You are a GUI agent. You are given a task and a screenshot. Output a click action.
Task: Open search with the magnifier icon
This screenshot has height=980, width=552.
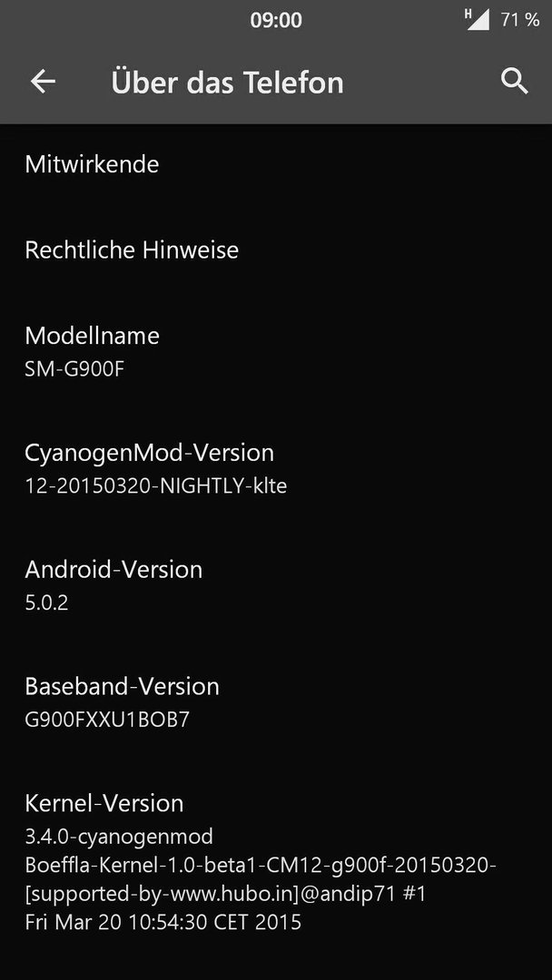[x=515, y=82]
